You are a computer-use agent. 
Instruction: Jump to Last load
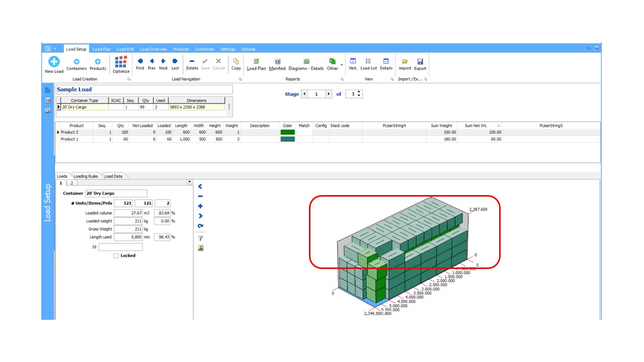(175, 64)
